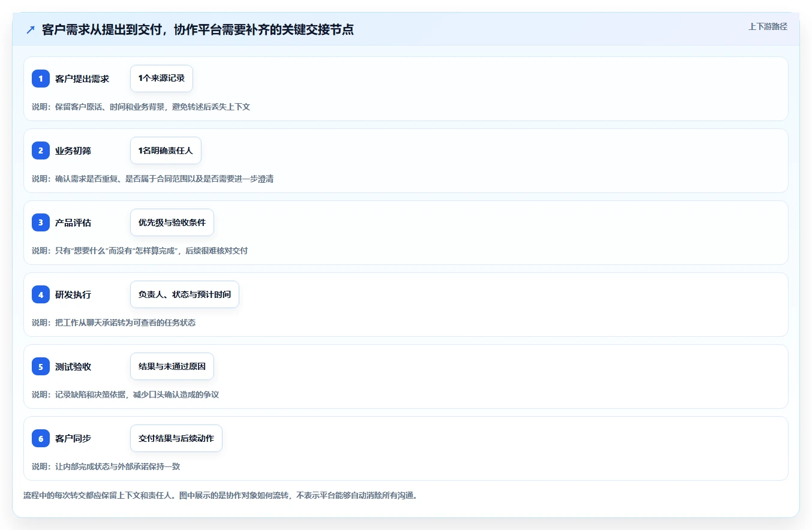Click the 1名明确责任人 tag

point(166,150)
